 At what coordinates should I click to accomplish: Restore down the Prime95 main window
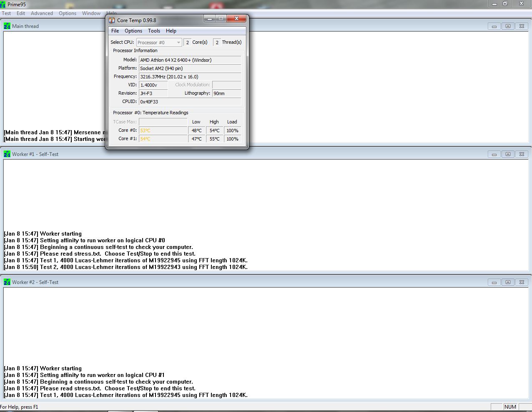point(505,4)
